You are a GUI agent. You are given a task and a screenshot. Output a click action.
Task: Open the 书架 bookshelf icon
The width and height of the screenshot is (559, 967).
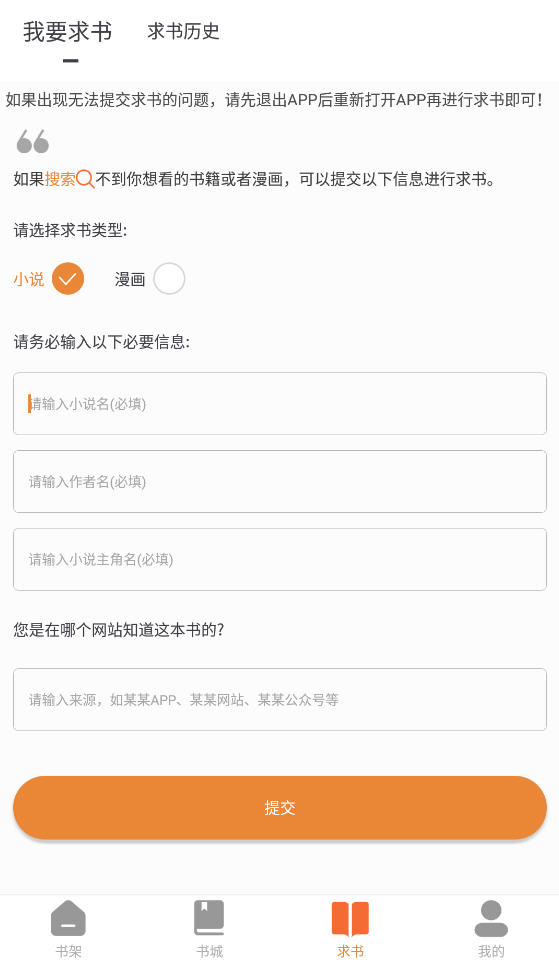(68, 918)
